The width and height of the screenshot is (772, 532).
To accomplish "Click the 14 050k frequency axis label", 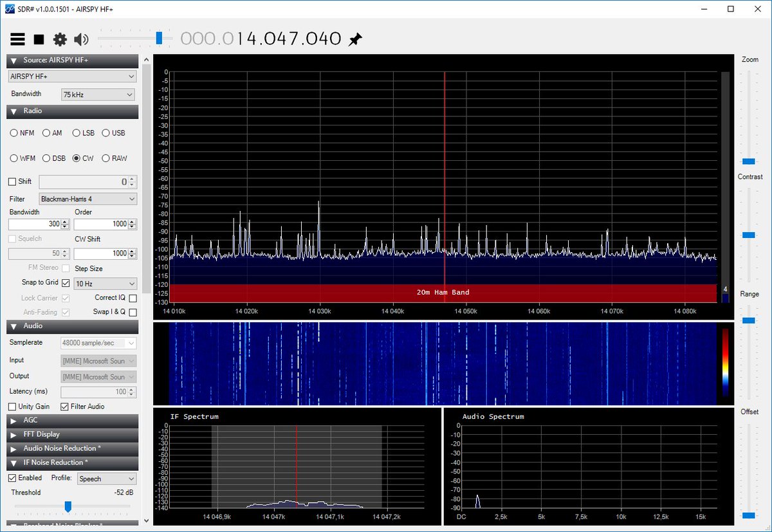I will pyautogui.click(x=466, y=311).
